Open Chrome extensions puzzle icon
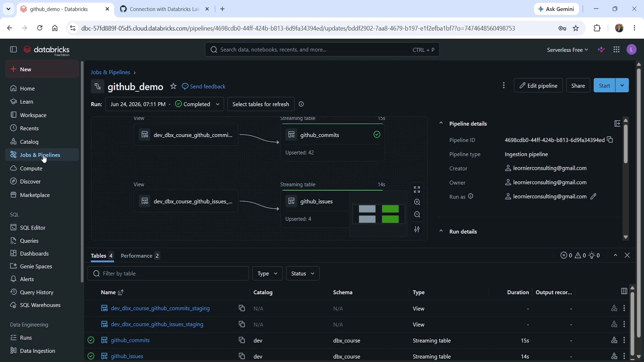Viewport: 644px width, 362px height. point(597,28)
